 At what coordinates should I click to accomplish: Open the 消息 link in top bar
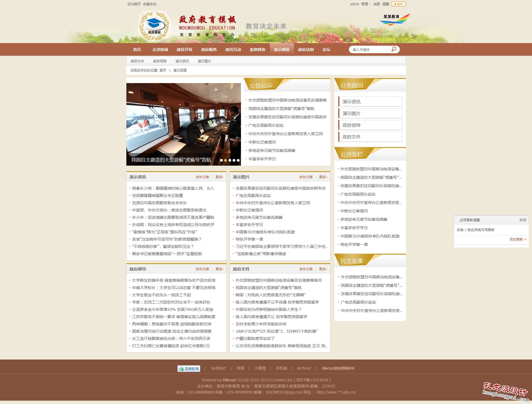click(377, 4)
